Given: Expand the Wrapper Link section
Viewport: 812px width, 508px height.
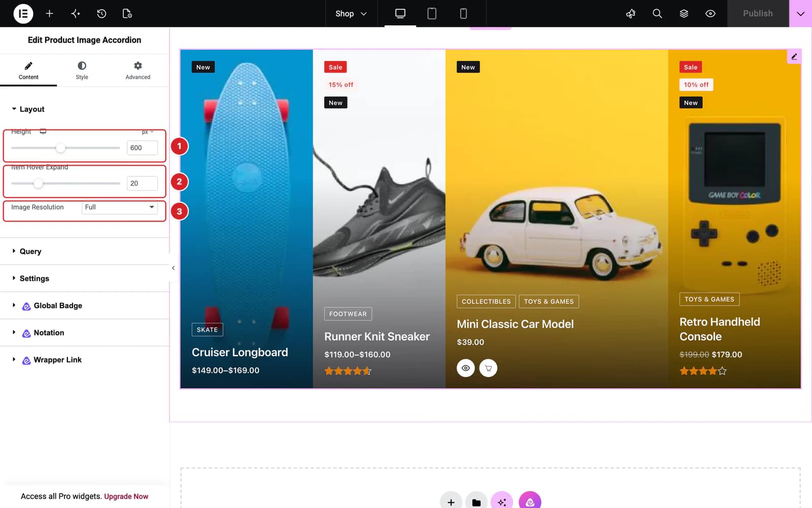Looking at the screenshot, I should click(84, 360).
